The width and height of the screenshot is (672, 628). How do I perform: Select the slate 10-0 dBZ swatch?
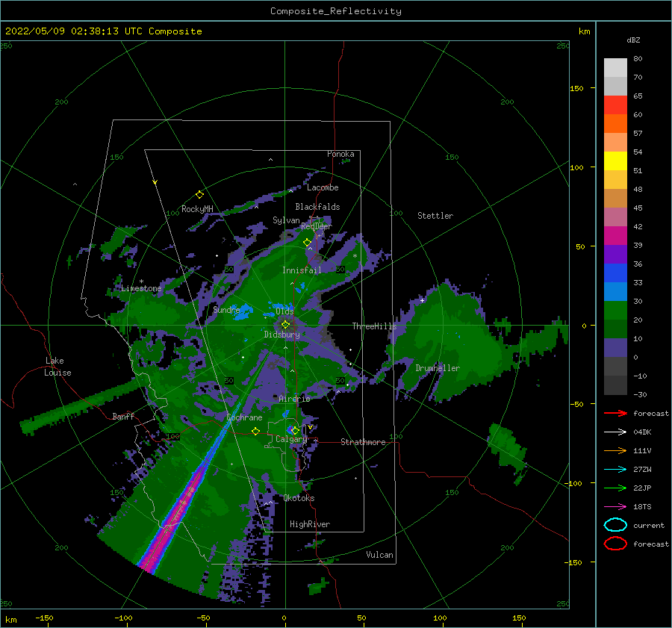pos(615,347)
